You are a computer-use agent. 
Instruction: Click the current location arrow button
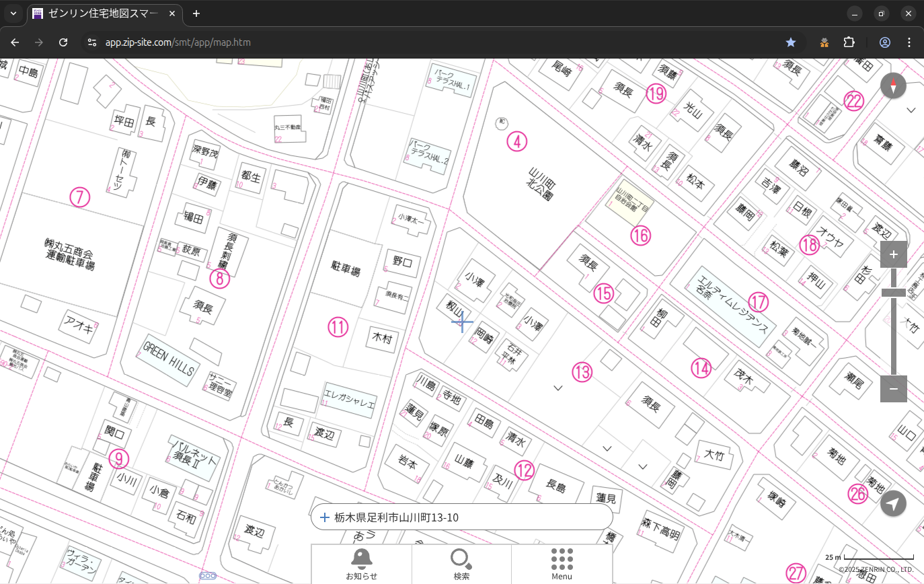(893, 503)
